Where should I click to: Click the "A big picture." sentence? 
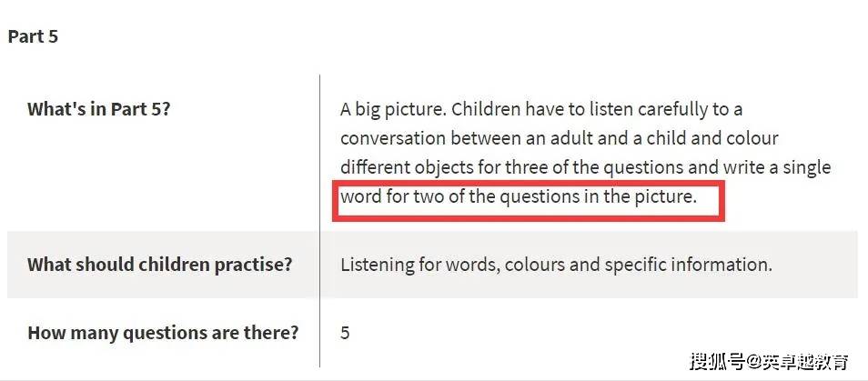click(x=393, y=109)
